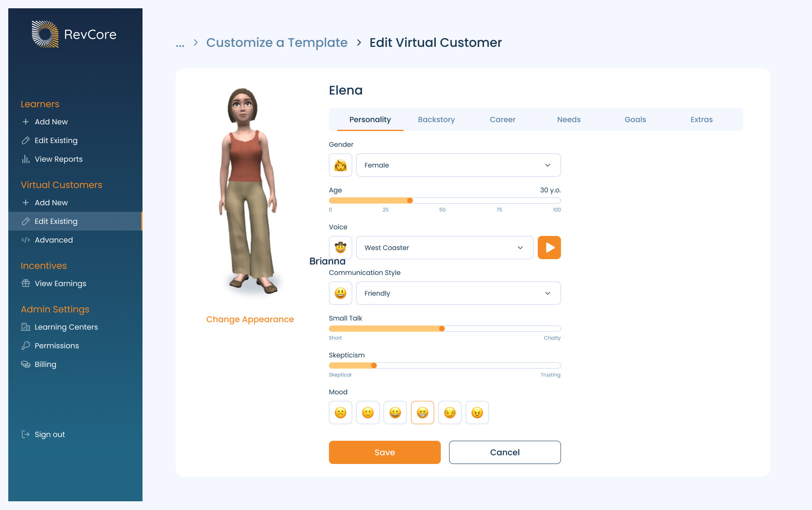Click the female gender emoji icon

tap(340, 165)
